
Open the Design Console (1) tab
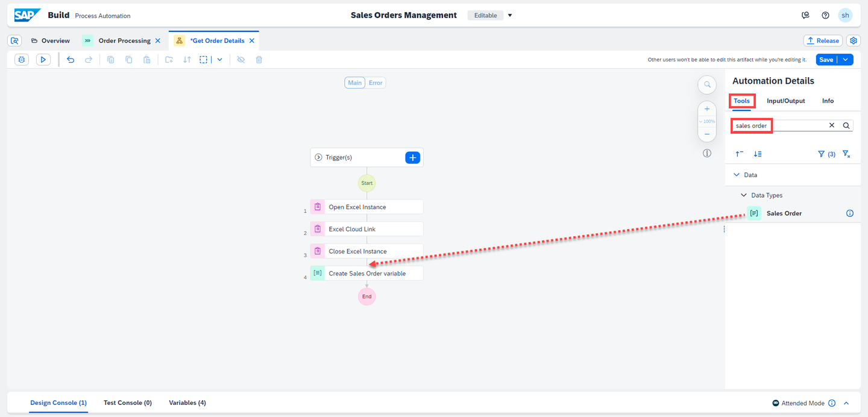click(58, 403)
